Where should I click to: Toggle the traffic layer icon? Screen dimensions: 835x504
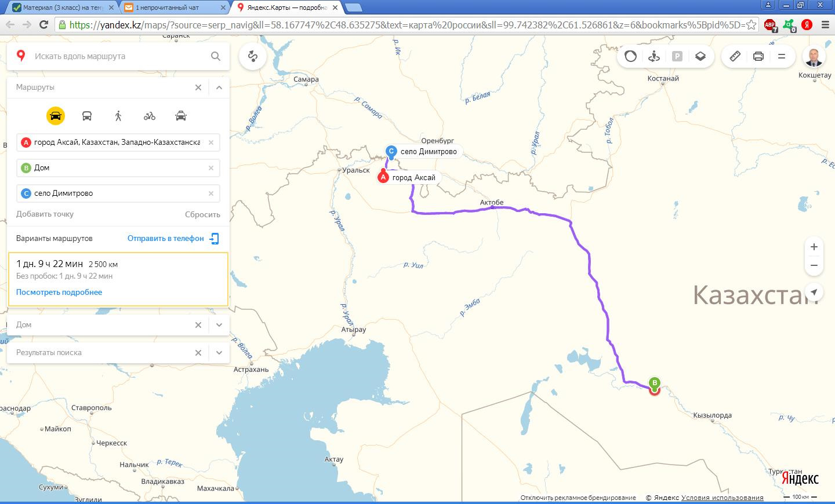[631, 56]
